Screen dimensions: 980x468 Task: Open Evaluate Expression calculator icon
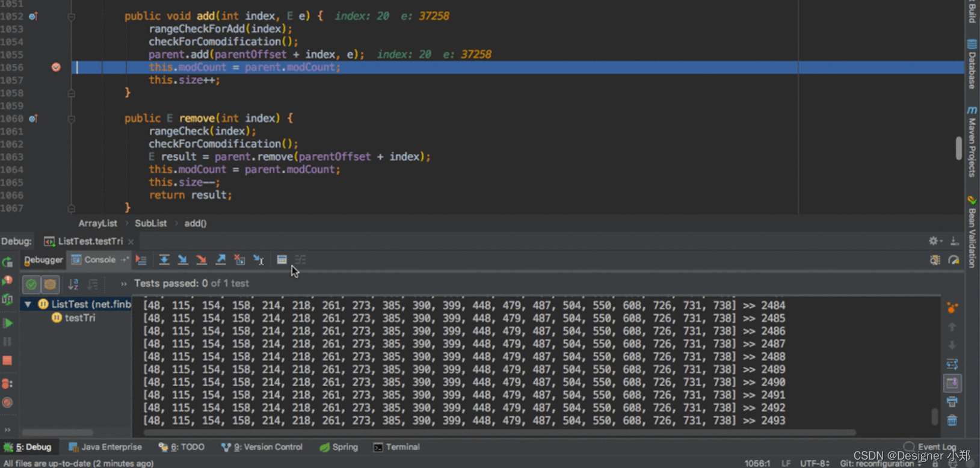[282, 260]
